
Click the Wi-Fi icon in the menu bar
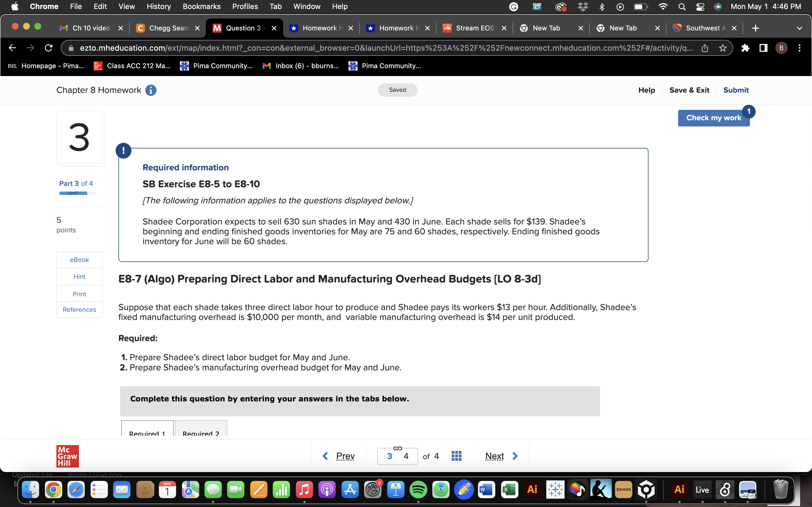pyautogui.click(x=663, y=6)
